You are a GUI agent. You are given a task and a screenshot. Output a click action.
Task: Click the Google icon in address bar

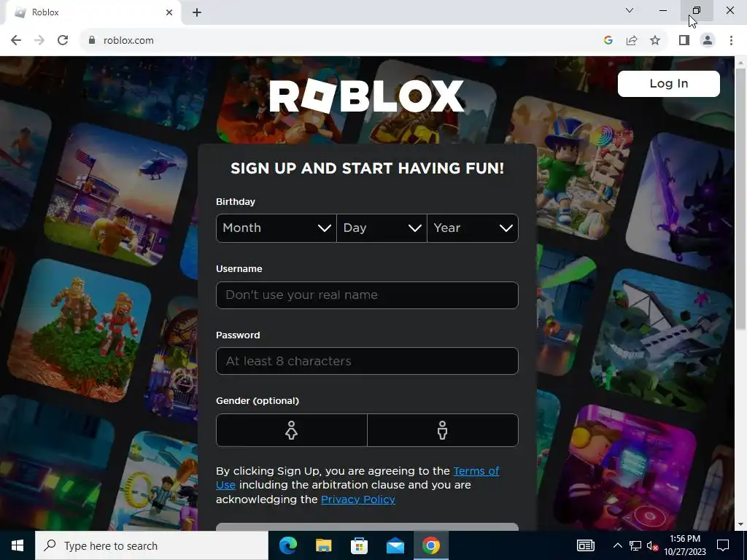(x=608, y=41)
